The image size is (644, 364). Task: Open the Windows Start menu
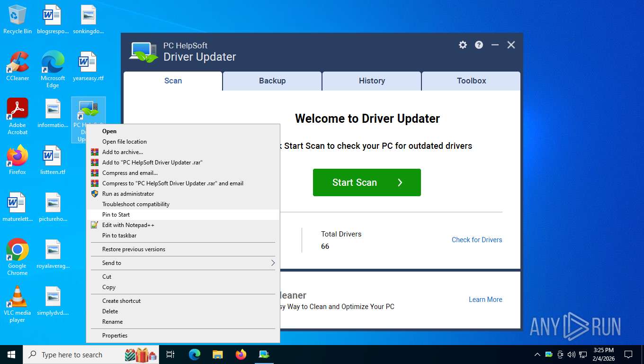(x=11, y=355)
